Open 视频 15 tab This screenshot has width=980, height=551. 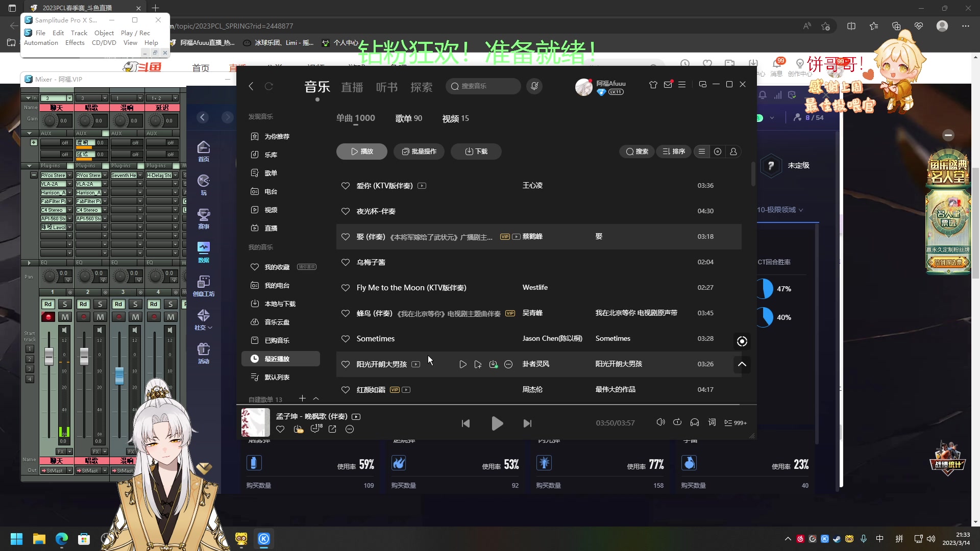tap(455, 118)
